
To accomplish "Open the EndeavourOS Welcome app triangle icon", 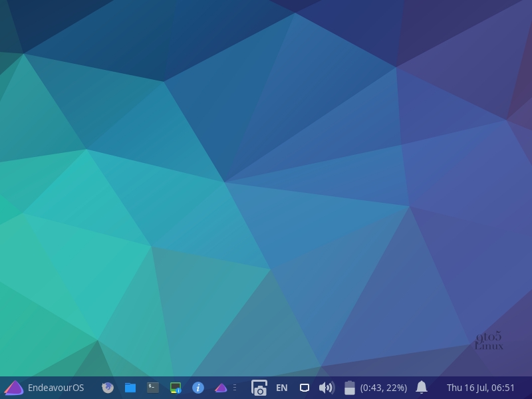I will click(219, 387).
